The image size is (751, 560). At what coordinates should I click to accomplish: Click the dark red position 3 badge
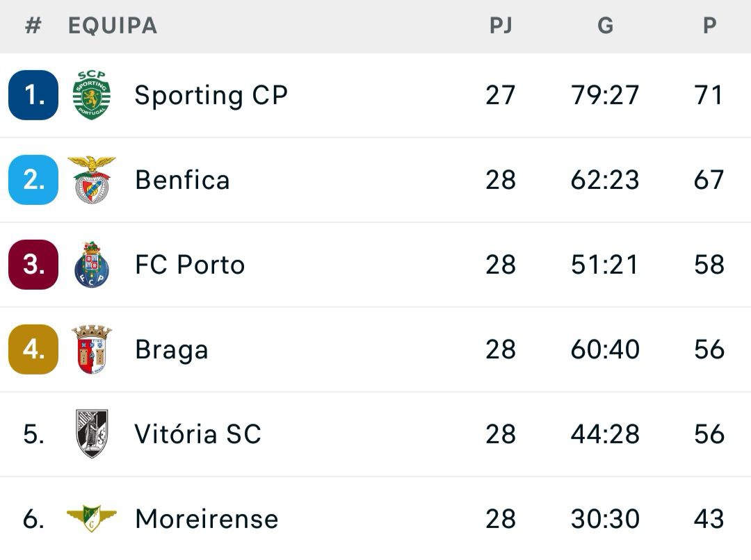32,264
